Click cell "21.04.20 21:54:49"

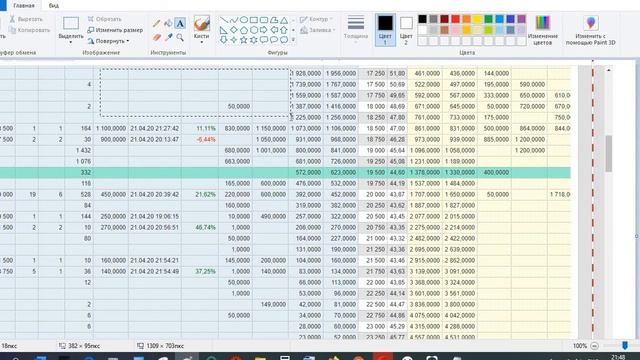155,271
